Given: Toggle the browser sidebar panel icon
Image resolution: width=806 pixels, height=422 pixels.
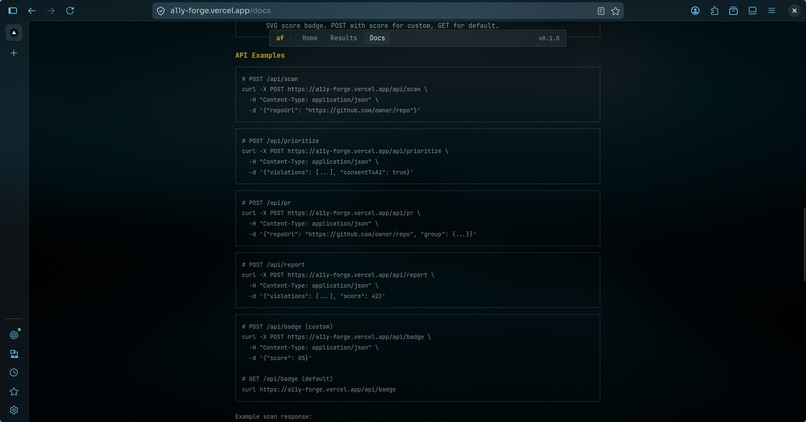Looking at the screenshot, I should (x=13, y=10).
